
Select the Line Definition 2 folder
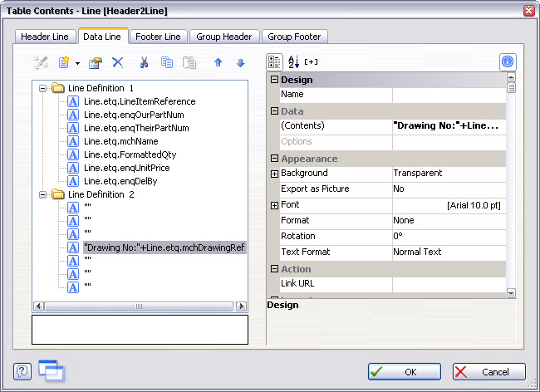(x=92, y=195)
